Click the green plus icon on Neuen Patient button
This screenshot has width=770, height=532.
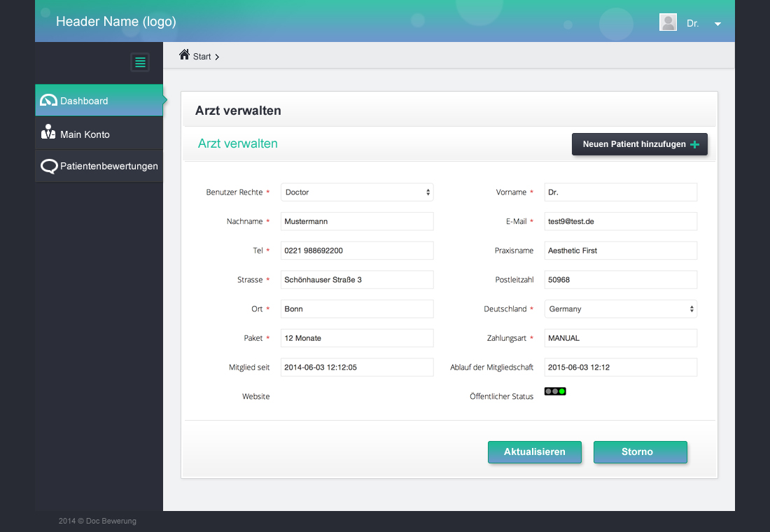pos(694,144)
